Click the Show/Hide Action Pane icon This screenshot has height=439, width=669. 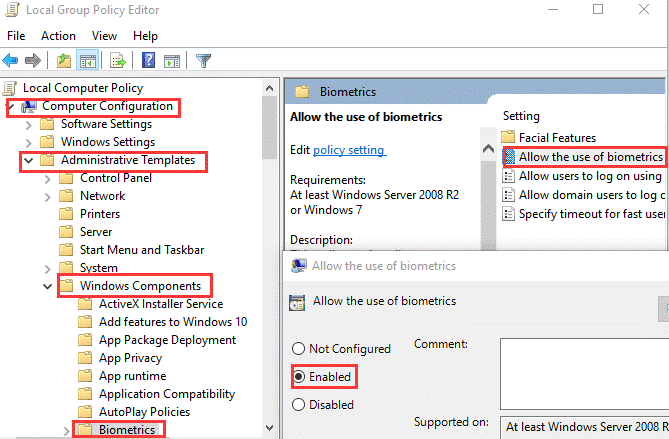coord(171,61)
